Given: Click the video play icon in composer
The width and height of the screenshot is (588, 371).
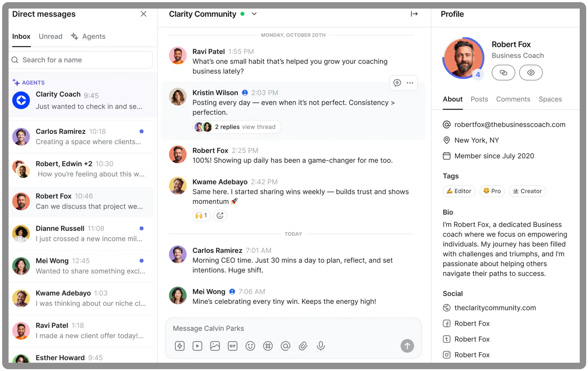Looking at the screenshot, I should (x=197, y=346).
